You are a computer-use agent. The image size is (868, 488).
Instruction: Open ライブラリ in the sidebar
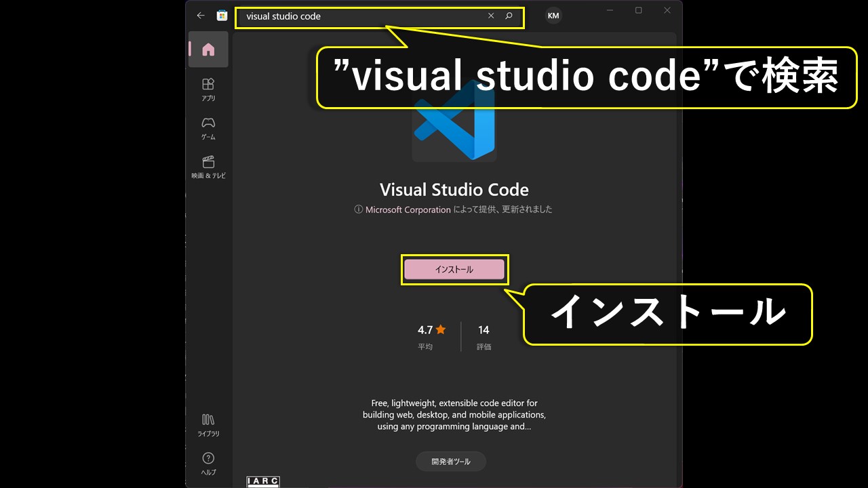tap(208, 425)
